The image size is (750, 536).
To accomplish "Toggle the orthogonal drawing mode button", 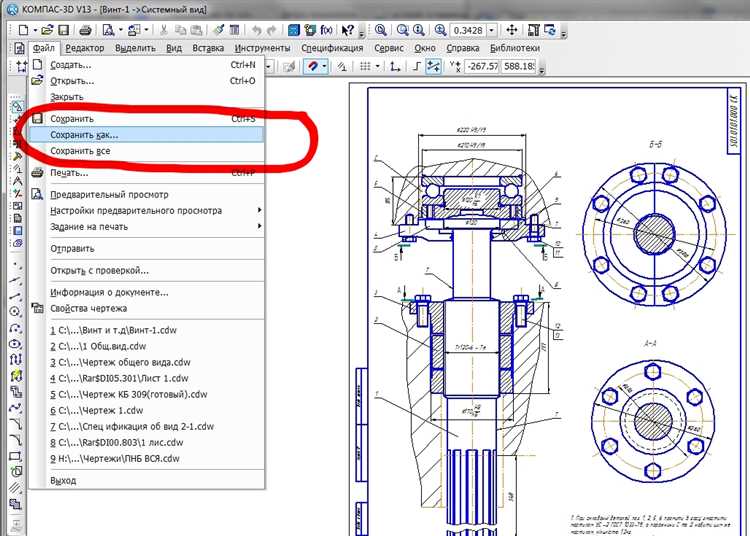I will coord(417,66).
